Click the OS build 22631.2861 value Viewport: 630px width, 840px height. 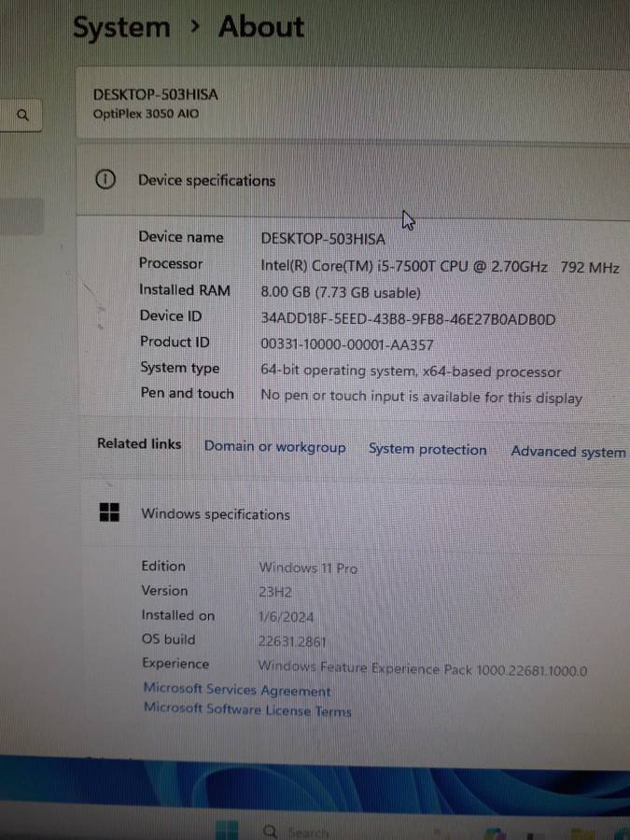click(292, 641)
